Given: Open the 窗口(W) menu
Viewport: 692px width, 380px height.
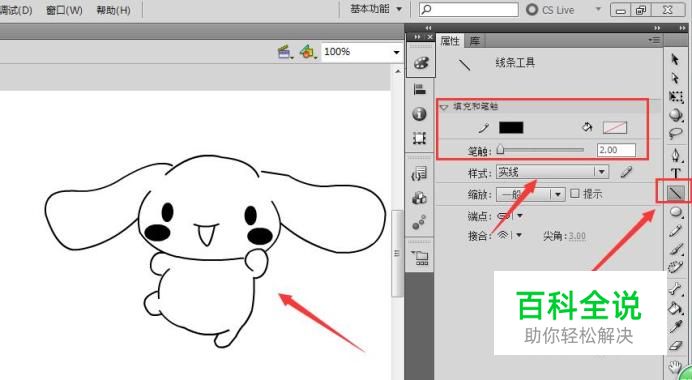Looking at the screenshot, I should click(64, 10).
